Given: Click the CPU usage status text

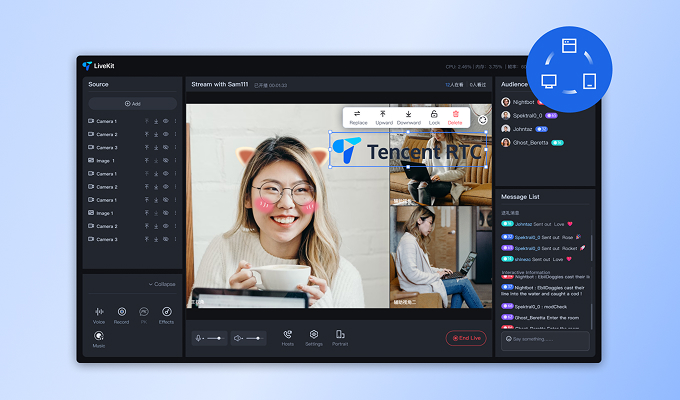Looking at the screenshot, I should click(458, 67).
